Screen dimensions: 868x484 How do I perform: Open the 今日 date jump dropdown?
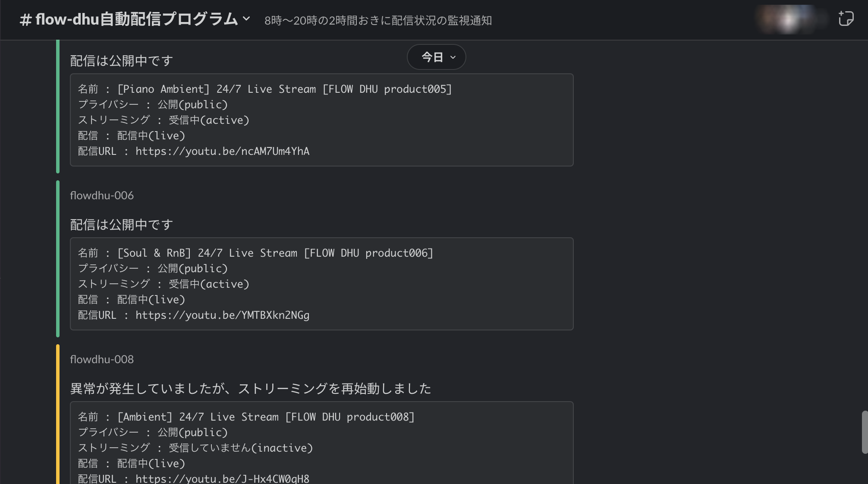[x=436, y=57]
